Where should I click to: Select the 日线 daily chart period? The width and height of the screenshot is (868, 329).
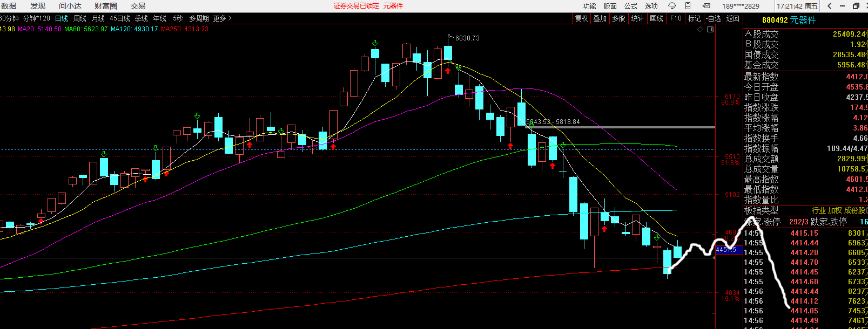coord(62,18)
